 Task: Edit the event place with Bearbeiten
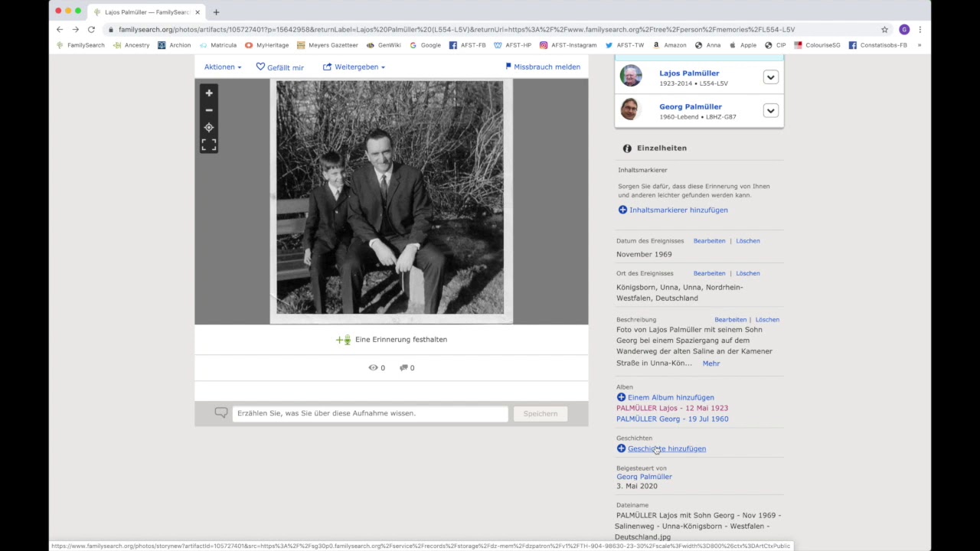709,273
